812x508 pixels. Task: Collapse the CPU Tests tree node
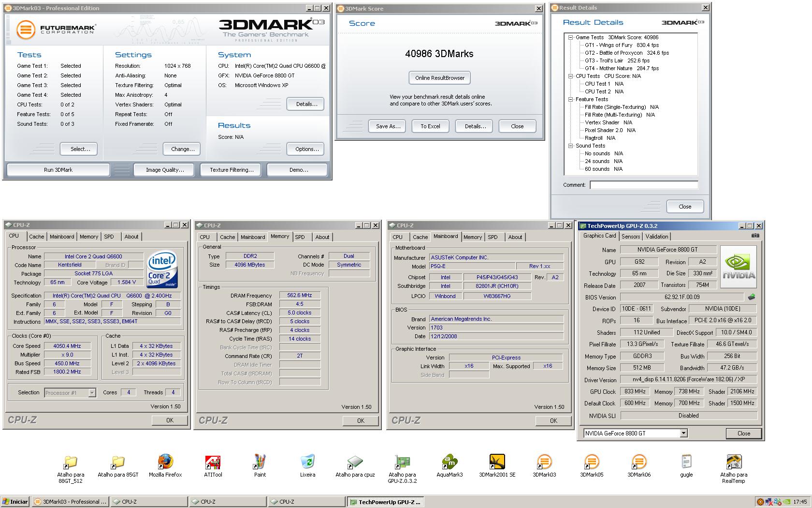(571, 76)
